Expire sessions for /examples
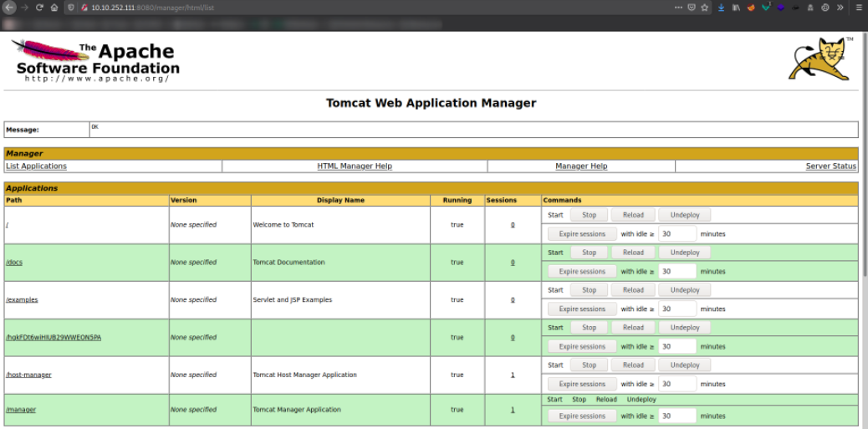Image resolution: width=868 pixels, height=429 pixels. tap(582, 309)
